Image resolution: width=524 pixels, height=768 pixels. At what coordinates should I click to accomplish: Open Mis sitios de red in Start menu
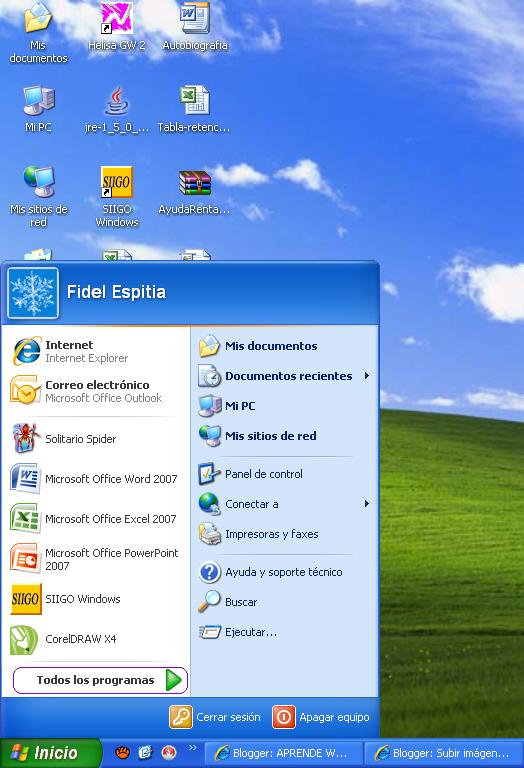(284, 435)
